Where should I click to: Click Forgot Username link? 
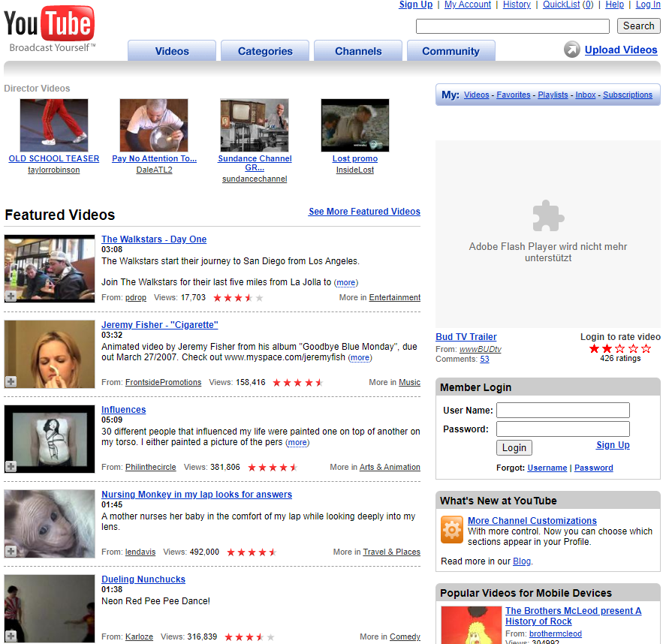pos(547,468)
